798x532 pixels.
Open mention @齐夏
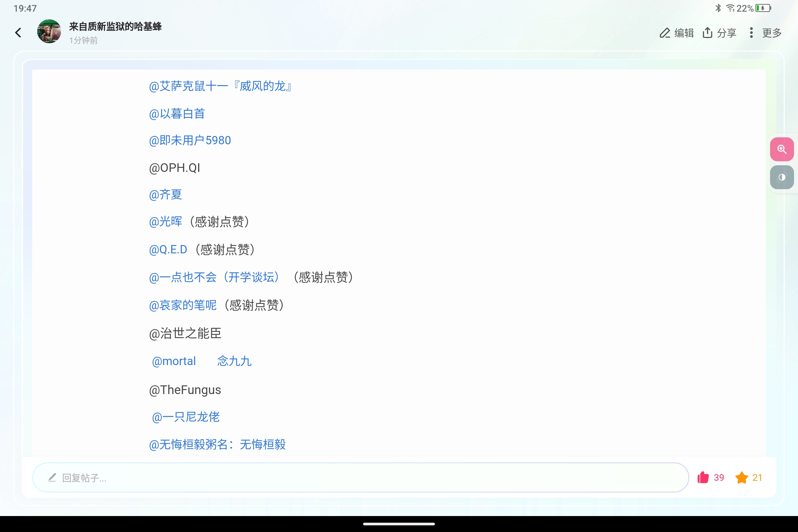point(166,195)
